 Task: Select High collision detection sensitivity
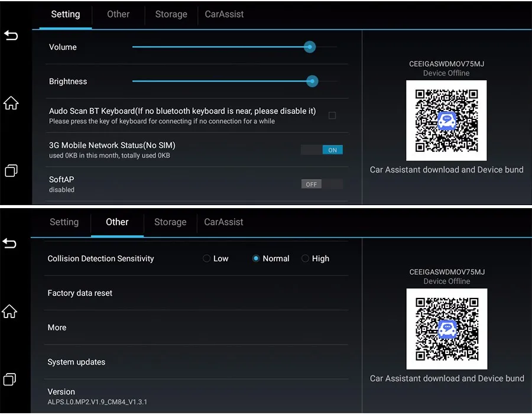click(x=306, y=258)
